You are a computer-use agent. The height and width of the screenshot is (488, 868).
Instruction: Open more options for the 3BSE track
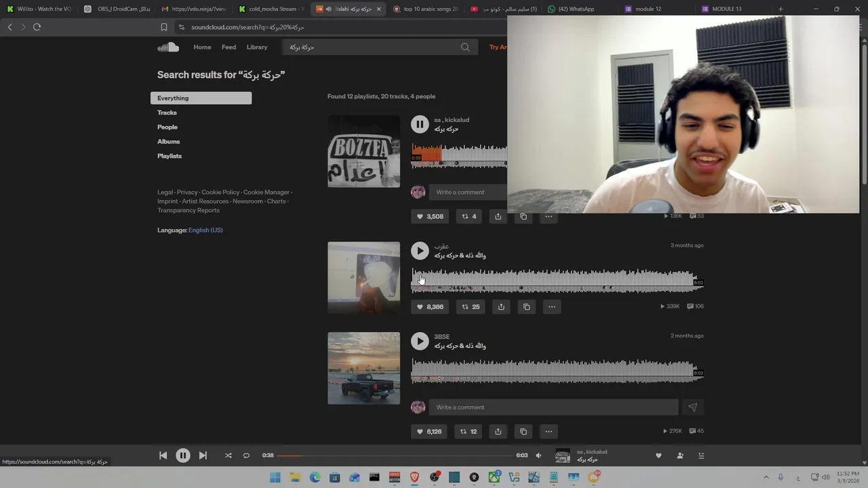(549, 431)
